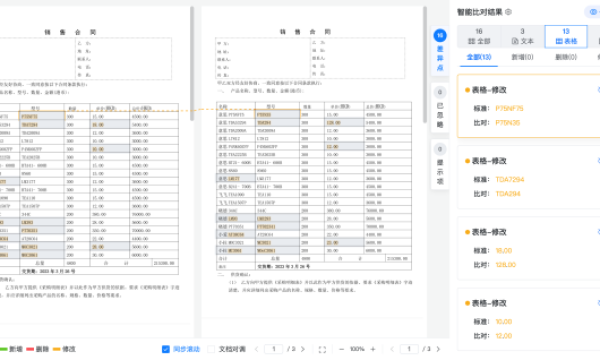Viewport: 600px width, 360px height.
Task: Click the orange 修改 legend swatch
Action: click(57, 349)
